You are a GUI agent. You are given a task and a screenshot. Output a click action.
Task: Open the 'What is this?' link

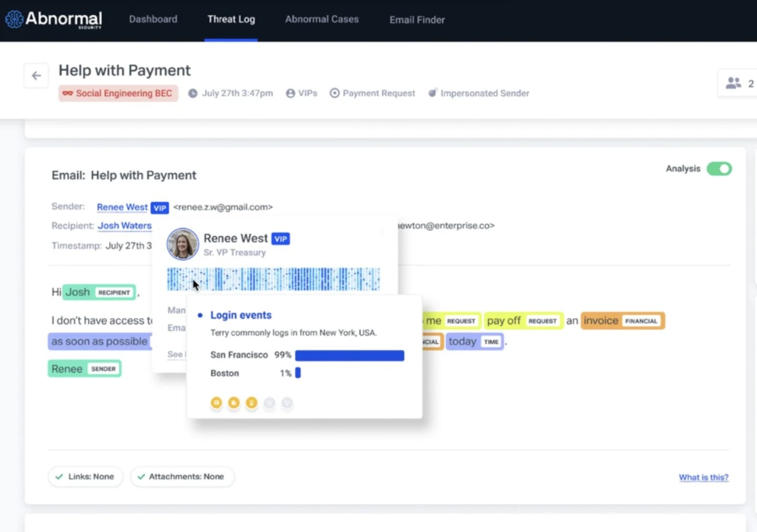click(x=703, y=477)
